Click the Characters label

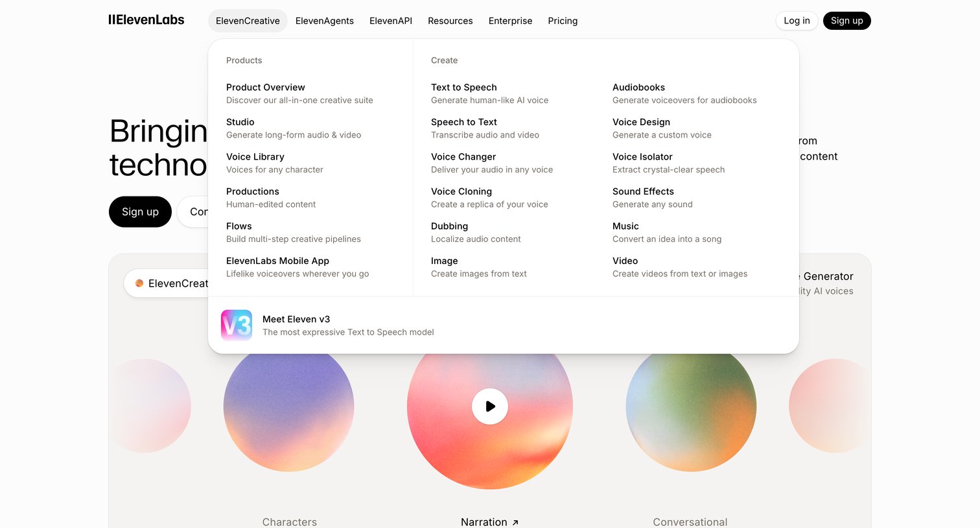(290, 522)
